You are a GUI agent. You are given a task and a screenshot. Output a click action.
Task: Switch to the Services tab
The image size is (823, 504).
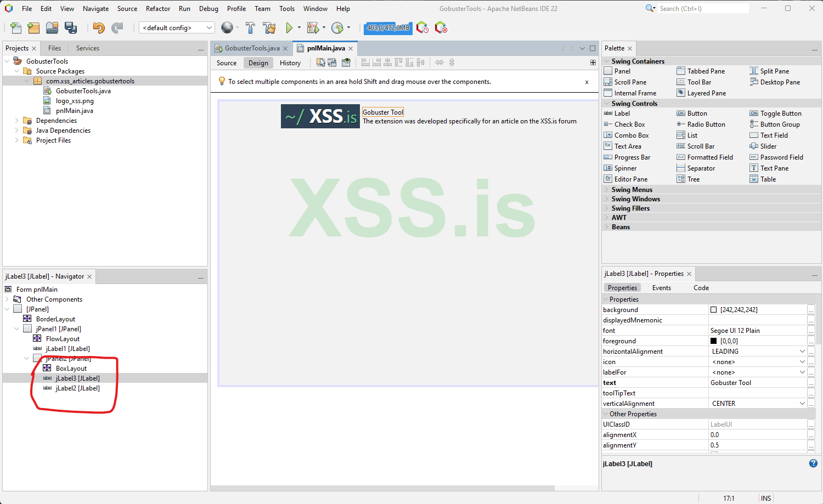coord(88,48)
